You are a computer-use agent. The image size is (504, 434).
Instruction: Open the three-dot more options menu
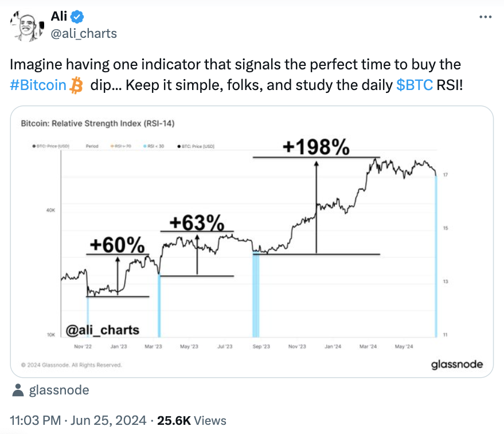coord(485,17)
